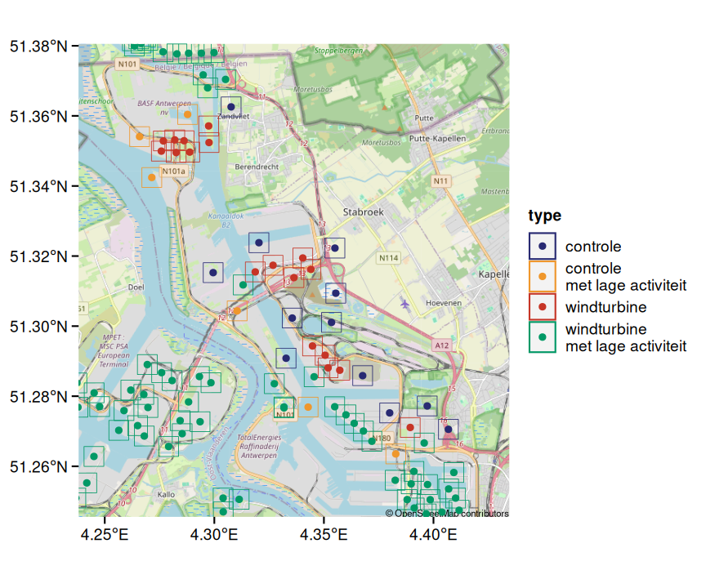Click the airport airplane icon near Hoevenen
706x588 pixels.
[x=406, y=304]
